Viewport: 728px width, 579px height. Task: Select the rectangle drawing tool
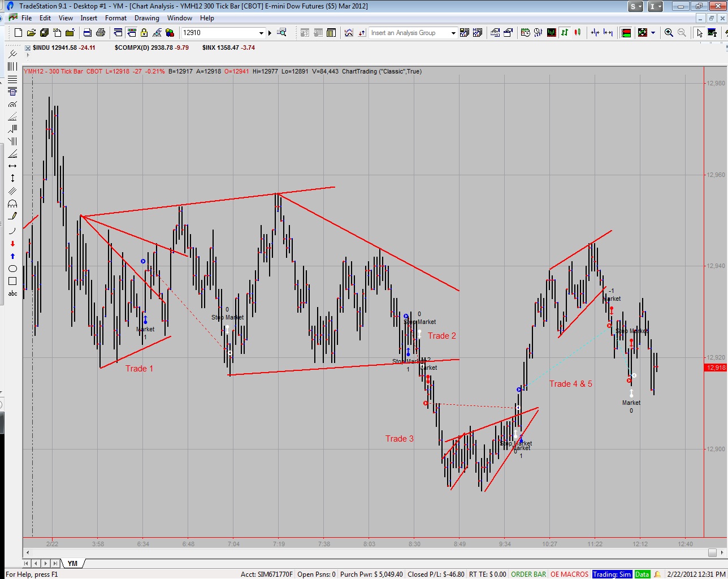(12, 281)
